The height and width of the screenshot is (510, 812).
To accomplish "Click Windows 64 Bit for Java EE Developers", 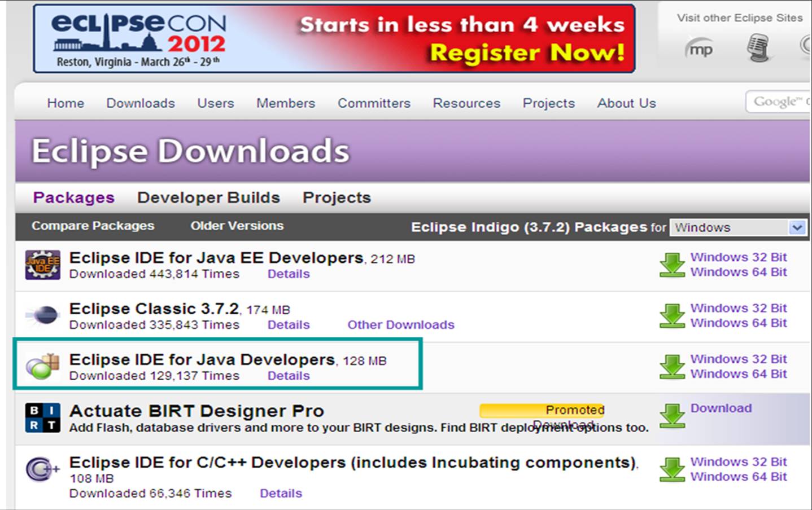I will coord(739,272).
